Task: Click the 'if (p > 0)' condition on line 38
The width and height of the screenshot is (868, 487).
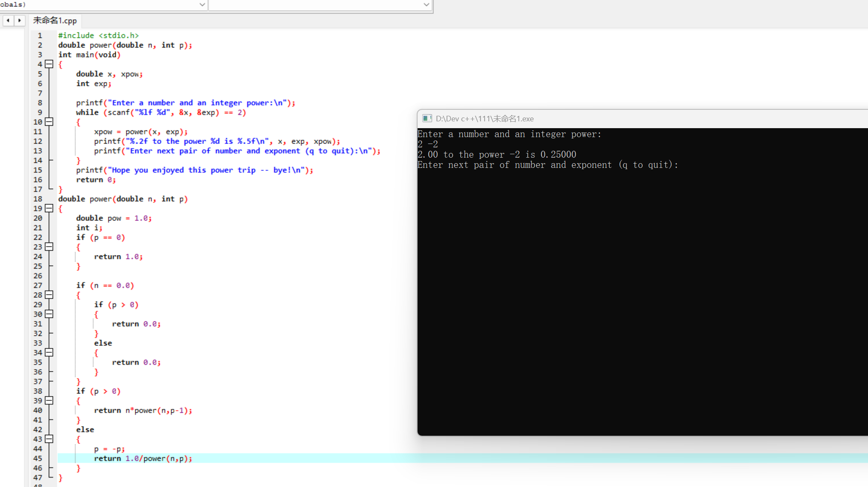Action: (98, 391)
